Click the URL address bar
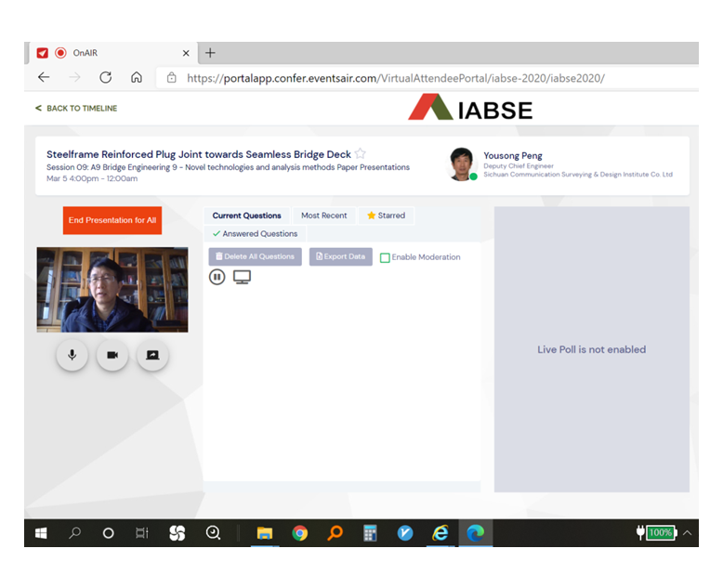723x588 pixels. tap(395, 78)
